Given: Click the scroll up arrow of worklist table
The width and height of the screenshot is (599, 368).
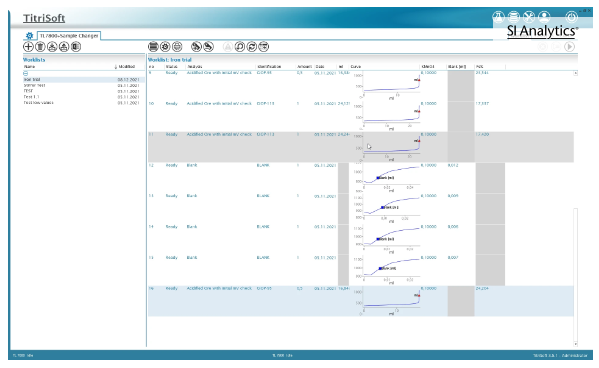Looking at the screenshot, I should tap(575, 73).
